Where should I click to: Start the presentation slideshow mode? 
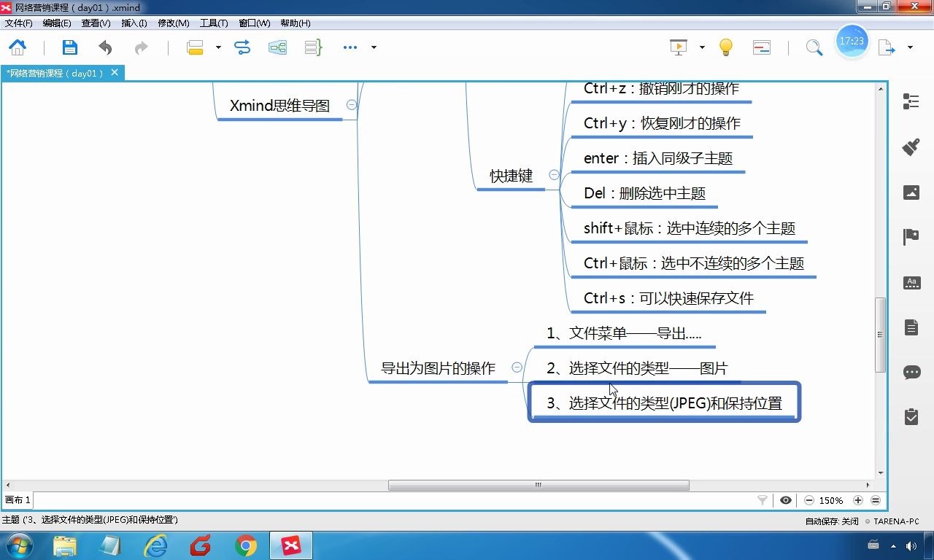point(679,47)
